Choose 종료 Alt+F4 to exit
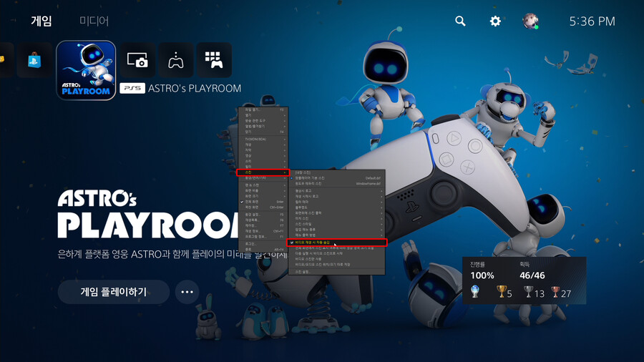This screenshot has height=362, width=644. [x=263, y=249]
